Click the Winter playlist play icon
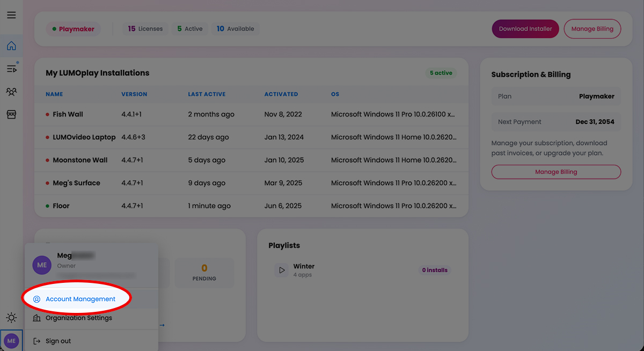The width and height of the screenshot is (644, 351). (282, 270)
